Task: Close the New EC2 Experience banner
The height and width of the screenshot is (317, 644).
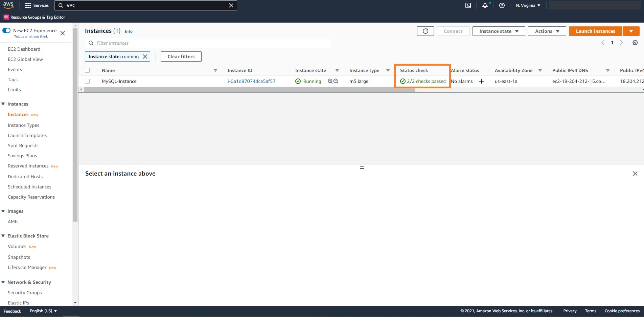Action: pyautogui.click(x=63, y=33)
